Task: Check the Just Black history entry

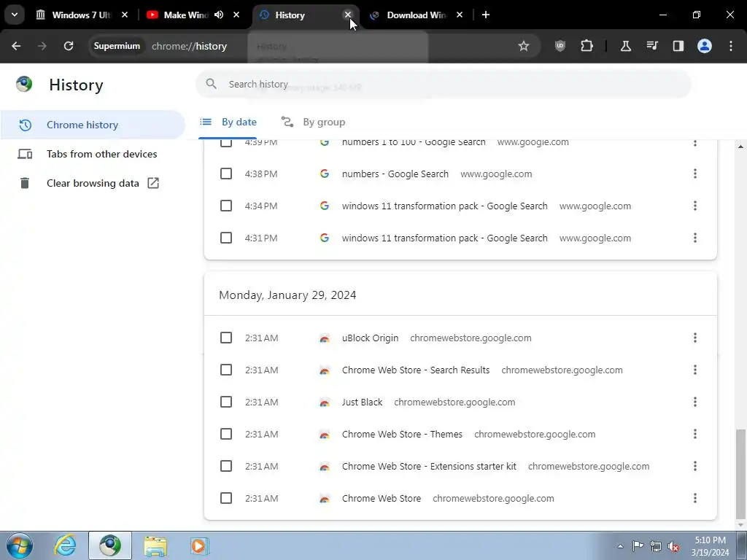Action: (226, 402)
